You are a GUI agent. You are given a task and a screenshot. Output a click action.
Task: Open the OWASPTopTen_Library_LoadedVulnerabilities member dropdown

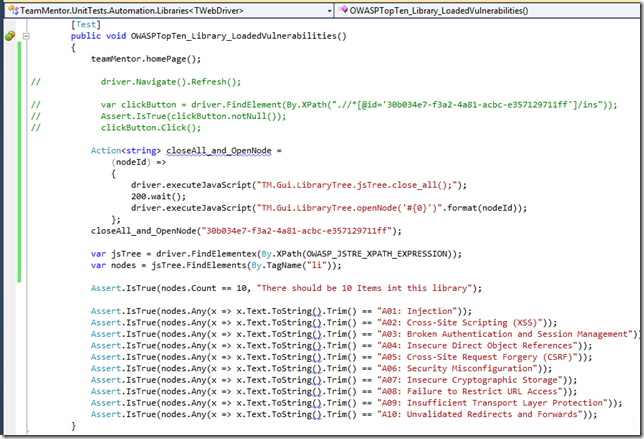pyautogui.click(x=488, y=11)
